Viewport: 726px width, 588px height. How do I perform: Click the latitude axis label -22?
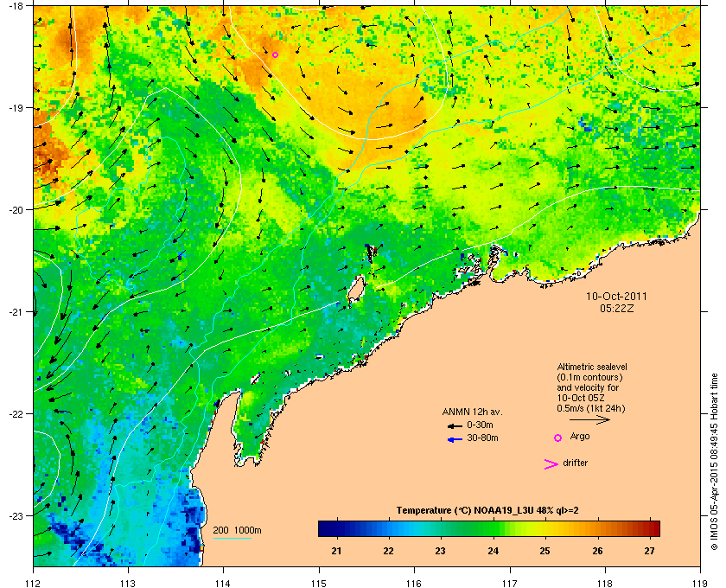16,414
